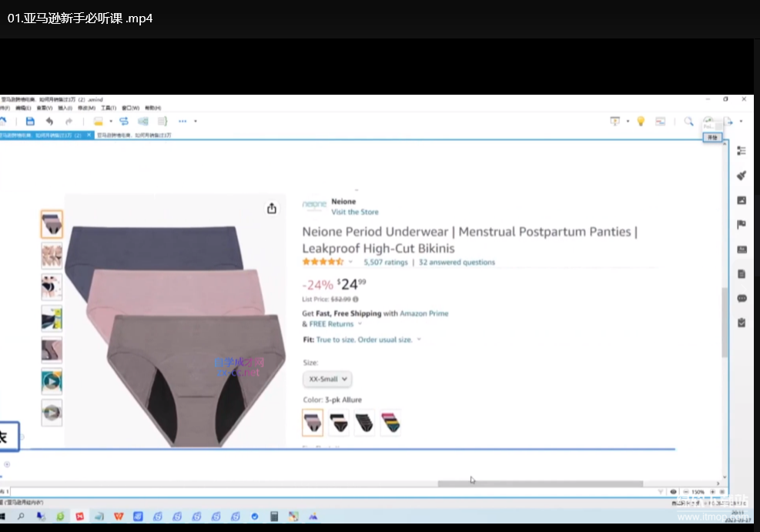Open the 查看(V) menu
Image resolution: width=760 pixels, height=532 pixels.
pos(45,108)
